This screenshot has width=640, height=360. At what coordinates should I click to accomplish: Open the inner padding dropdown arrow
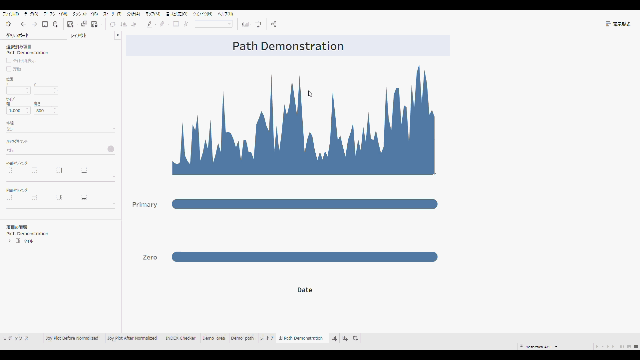[113, 204]
